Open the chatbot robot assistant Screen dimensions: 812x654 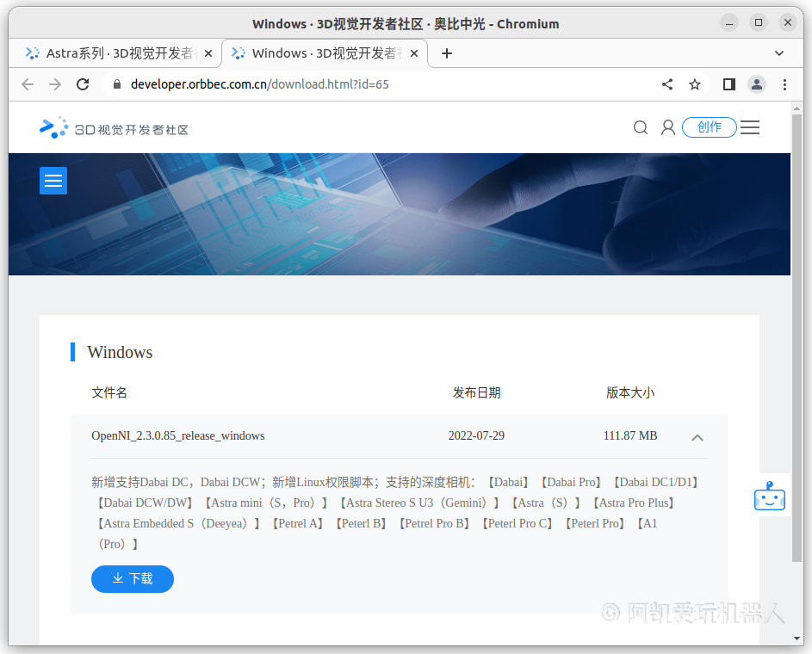pos(770,496)
